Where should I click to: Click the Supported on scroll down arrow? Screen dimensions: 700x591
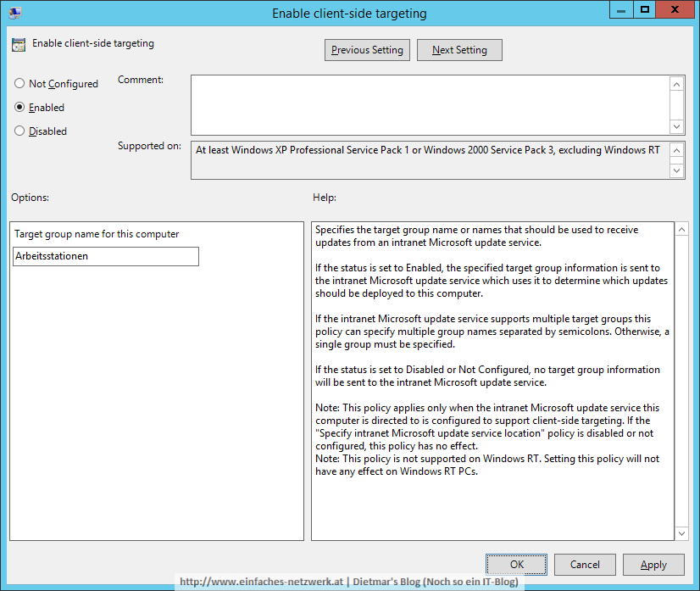tap(677, 170)
